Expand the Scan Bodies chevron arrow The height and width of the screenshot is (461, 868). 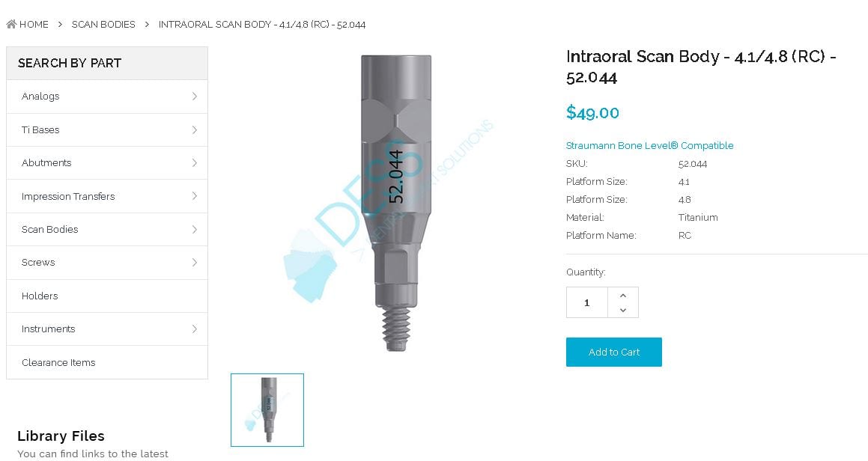coord(194,229)
